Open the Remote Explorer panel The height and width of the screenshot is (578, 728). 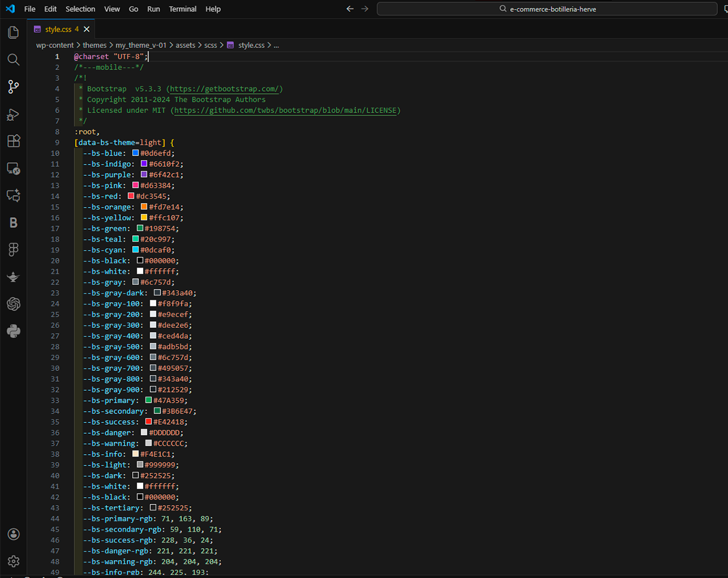(x=13, y=169)
